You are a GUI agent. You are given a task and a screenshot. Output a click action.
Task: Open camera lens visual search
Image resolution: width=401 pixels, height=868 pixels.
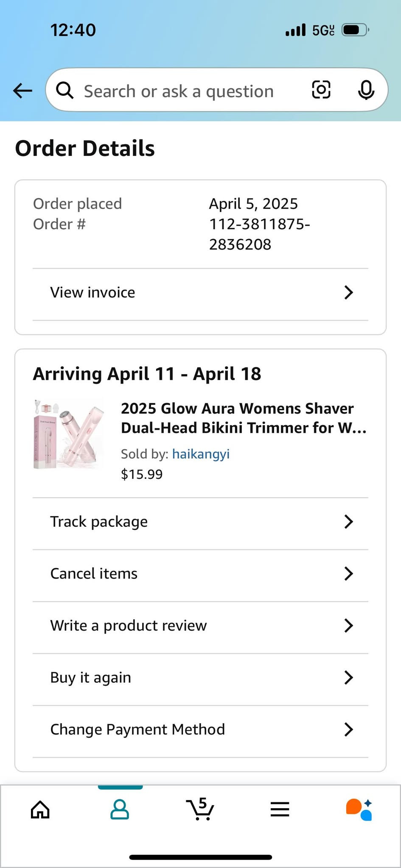[321, 90]
